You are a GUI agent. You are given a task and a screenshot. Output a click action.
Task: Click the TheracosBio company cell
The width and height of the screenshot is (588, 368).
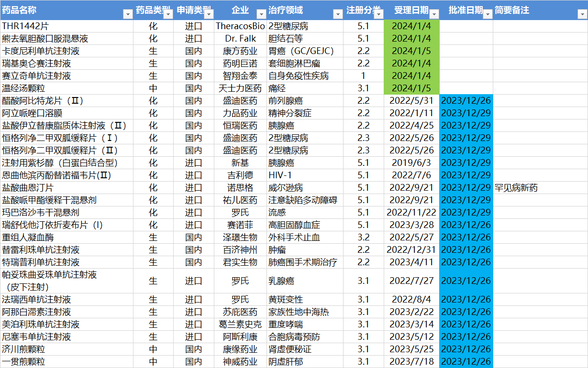[240, 26]
